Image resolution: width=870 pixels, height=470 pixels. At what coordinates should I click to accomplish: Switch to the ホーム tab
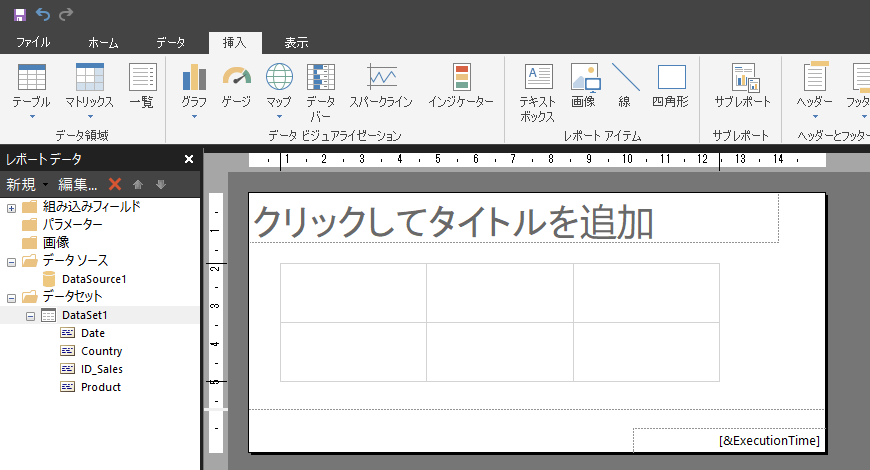tap(103, 43)
